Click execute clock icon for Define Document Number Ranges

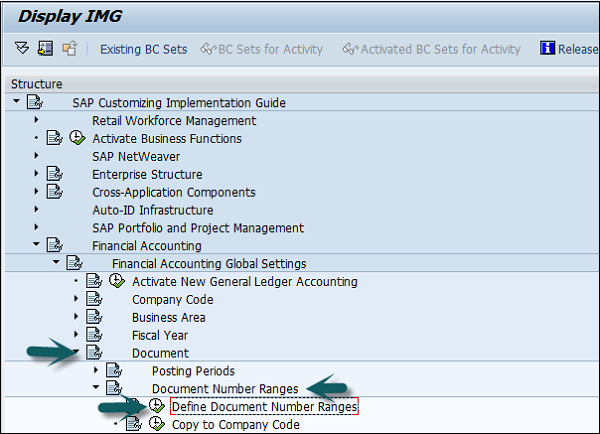click(x=157, y=407)
